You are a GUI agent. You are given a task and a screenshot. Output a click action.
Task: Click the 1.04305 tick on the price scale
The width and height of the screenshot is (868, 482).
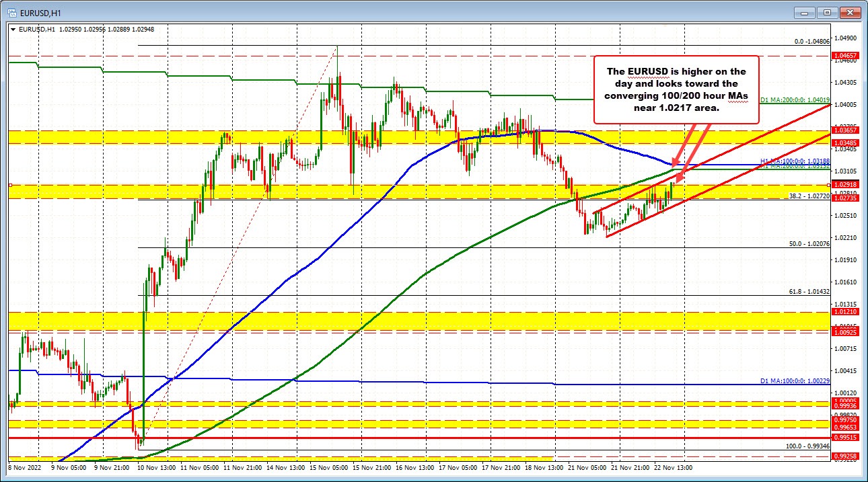844,83
